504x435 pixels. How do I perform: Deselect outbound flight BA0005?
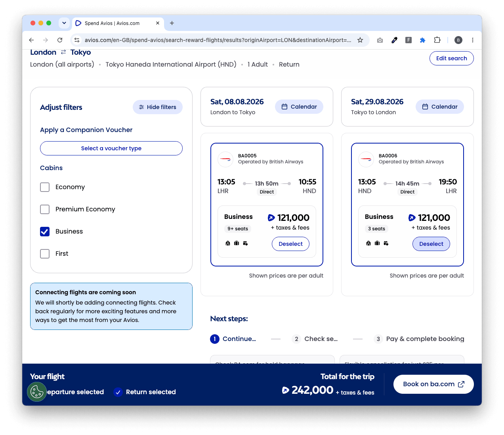pos(290,244)
